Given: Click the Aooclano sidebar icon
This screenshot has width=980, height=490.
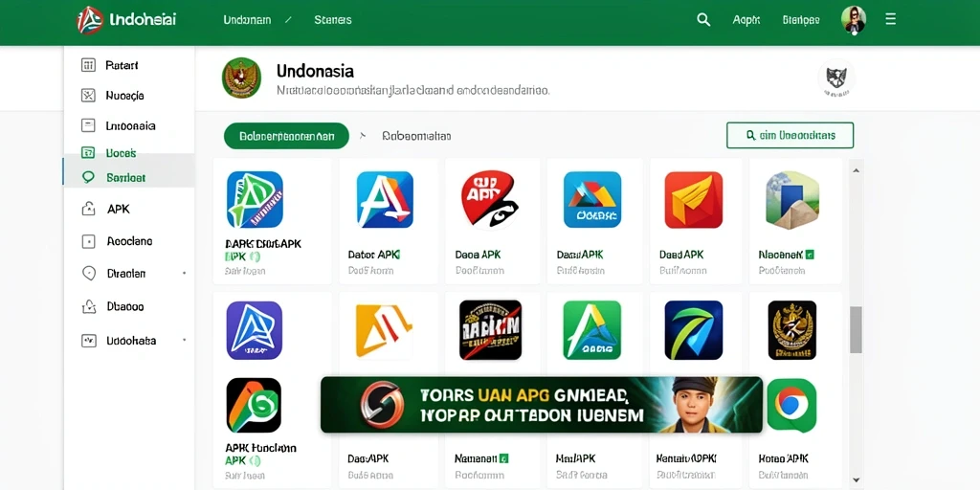Looking at the screenshot, I should pos(88,241).
